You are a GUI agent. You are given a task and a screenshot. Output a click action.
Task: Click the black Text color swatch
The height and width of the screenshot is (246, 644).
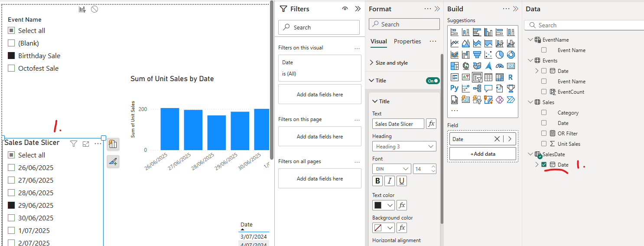(x=378, y=205)
